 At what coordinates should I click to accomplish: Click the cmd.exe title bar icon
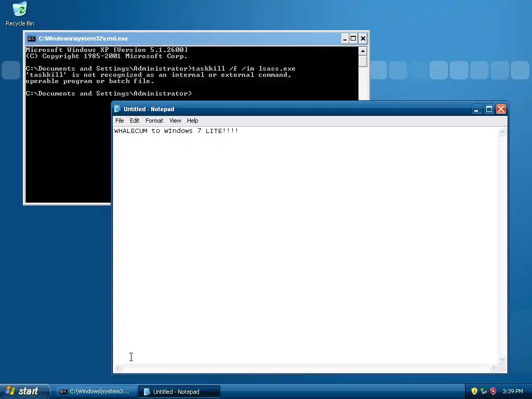click(32, 38)
